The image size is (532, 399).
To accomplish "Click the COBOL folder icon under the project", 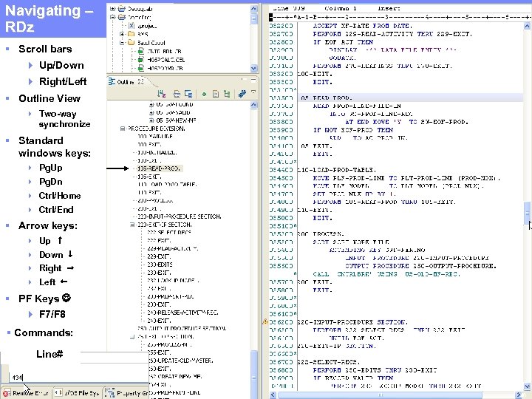I will (132, 42).
